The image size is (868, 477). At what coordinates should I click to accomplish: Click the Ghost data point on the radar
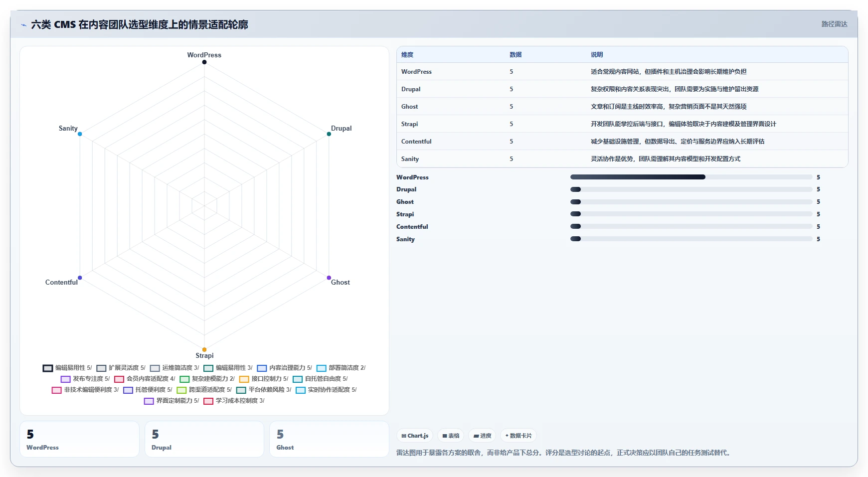click(x=329, y=278)
